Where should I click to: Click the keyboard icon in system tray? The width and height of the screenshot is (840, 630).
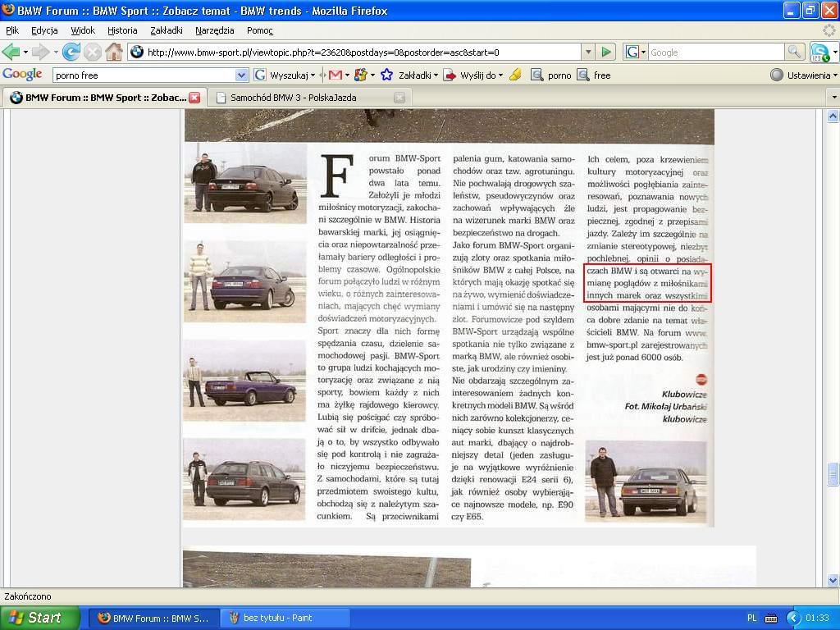pos(771,619)
